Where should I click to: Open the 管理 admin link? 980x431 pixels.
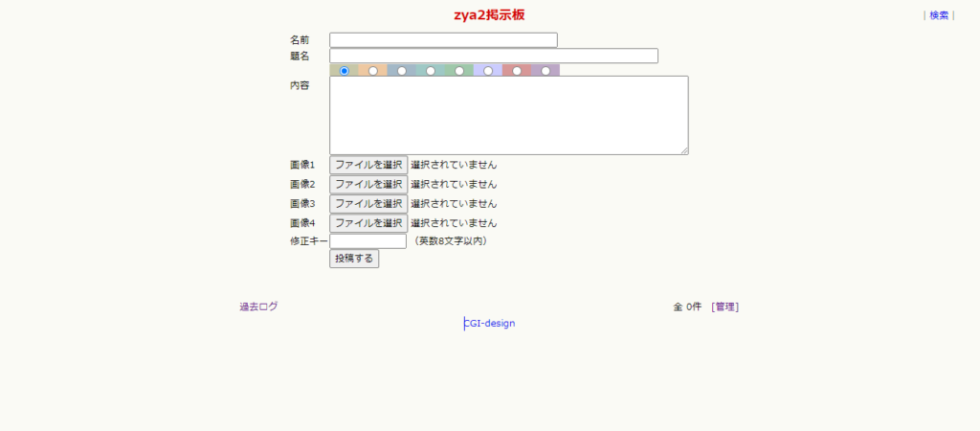click(x=725, y=306)
